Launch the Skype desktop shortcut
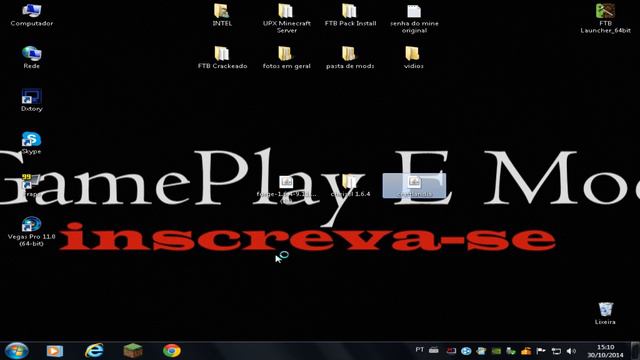Viewport: 640px width, 360px height. point(31,143)
